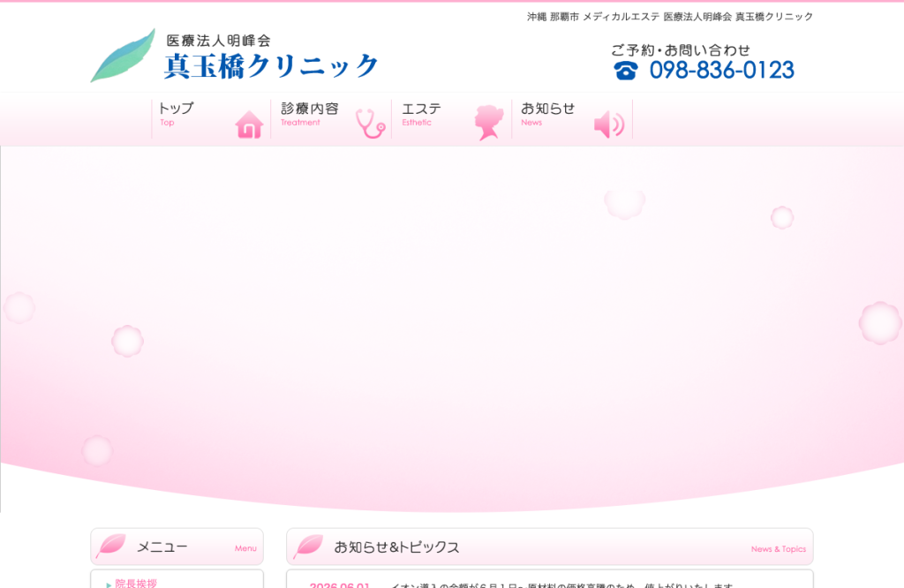Click the woman silhouette icon
The image size is (904, 588).
coord(489,122)
